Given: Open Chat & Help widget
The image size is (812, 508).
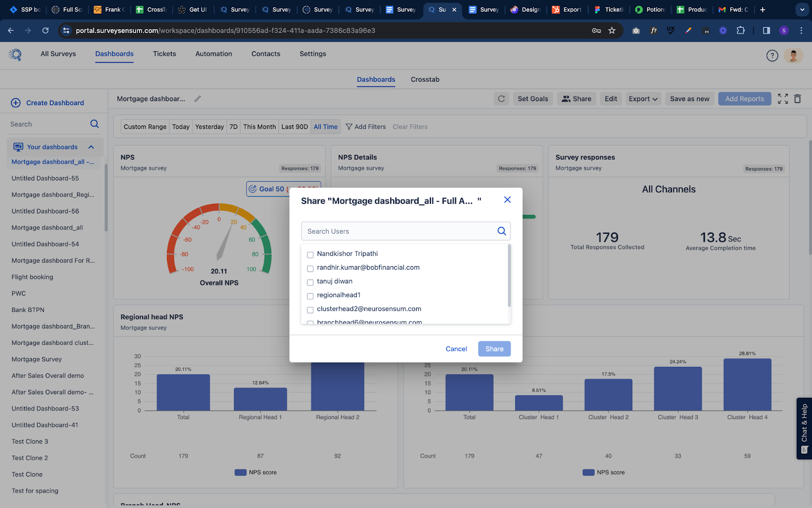Looking at the screenshot, I should click(x=804, y=428).
